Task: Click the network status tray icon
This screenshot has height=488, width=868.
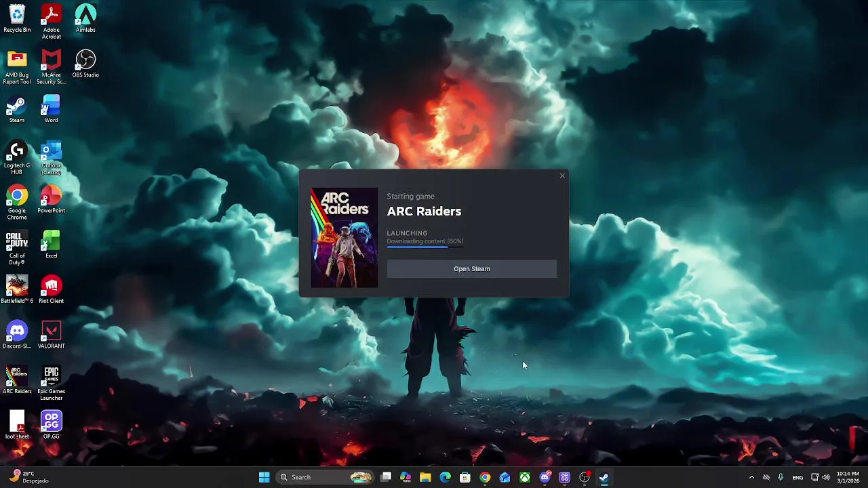Action: pos(814,477)
